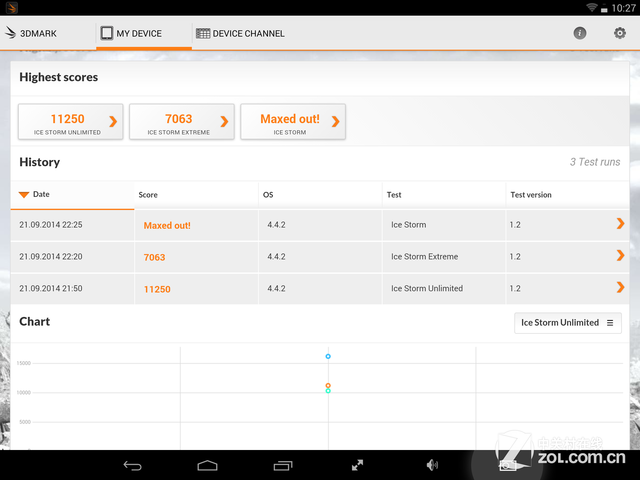Open settings via the gear icon

(620, 33)
